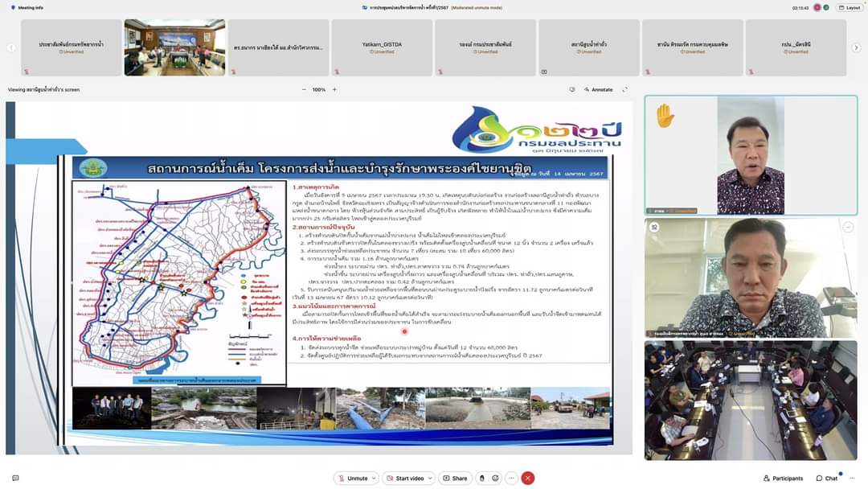Image resolution: width=868 pixels, height=489 pixels.
Task: Zoom out shared screen with minus button
Action: click(304, 89)
